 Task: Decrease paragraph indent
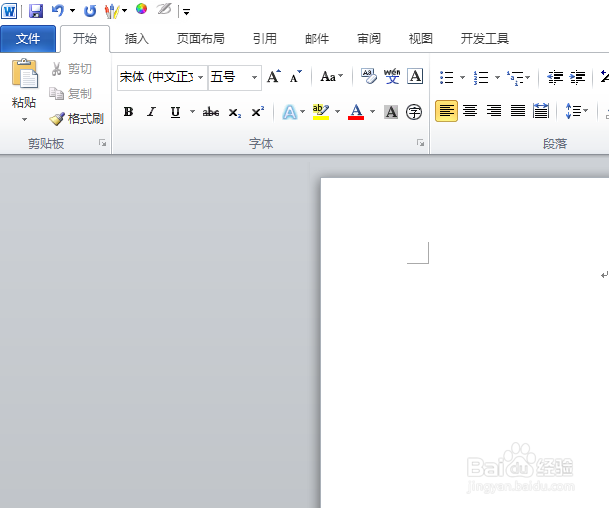pos(555,77)
